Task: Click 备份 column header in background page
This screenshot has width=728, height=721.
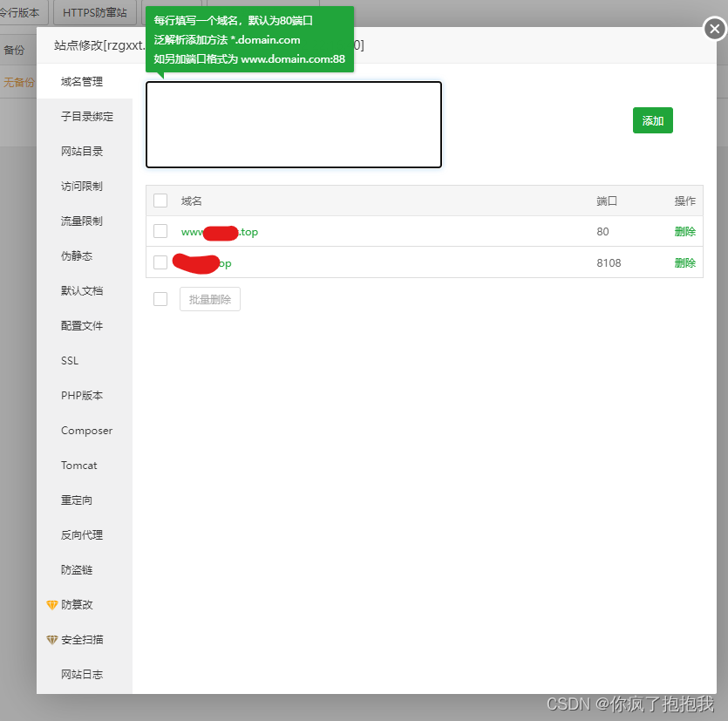Action: tap(14, 51)
